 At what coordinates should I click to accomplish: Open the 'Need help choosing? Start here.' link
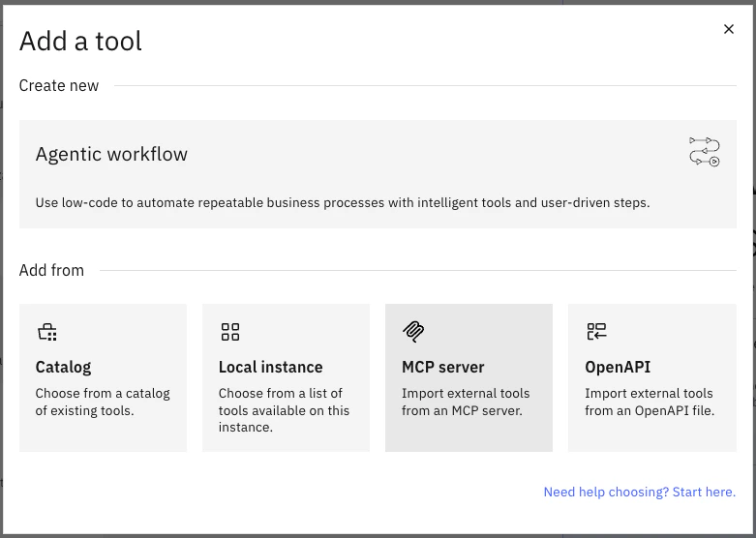pos(639,492)
